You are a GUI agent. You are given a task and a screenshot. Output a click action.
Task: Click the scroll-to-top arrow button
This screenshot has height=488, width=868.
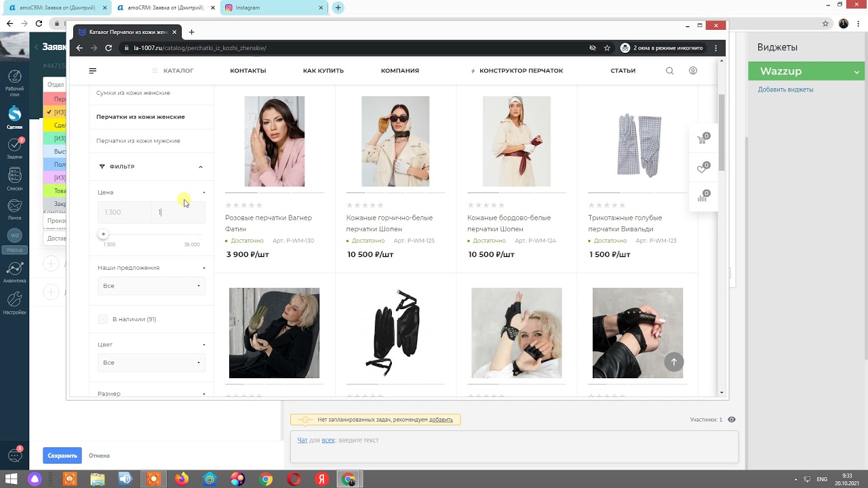(673, 362)
